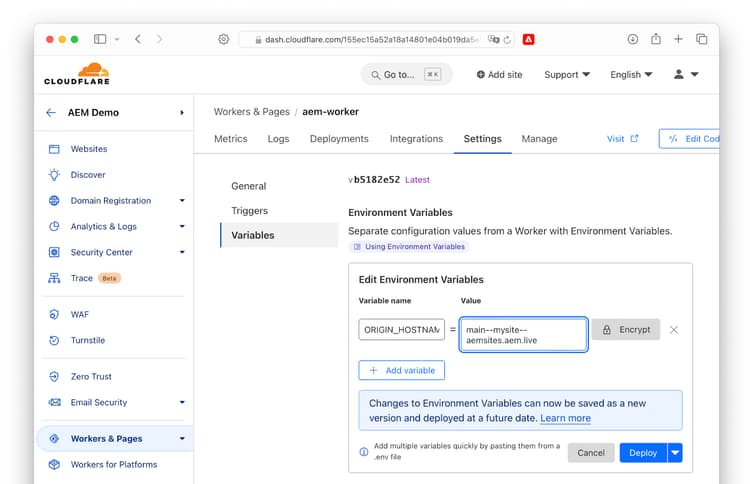Image resolution: width=750 pixels, height=484 pixels.
Task: Remove the variable with the X icon
Action: (674, 330)
